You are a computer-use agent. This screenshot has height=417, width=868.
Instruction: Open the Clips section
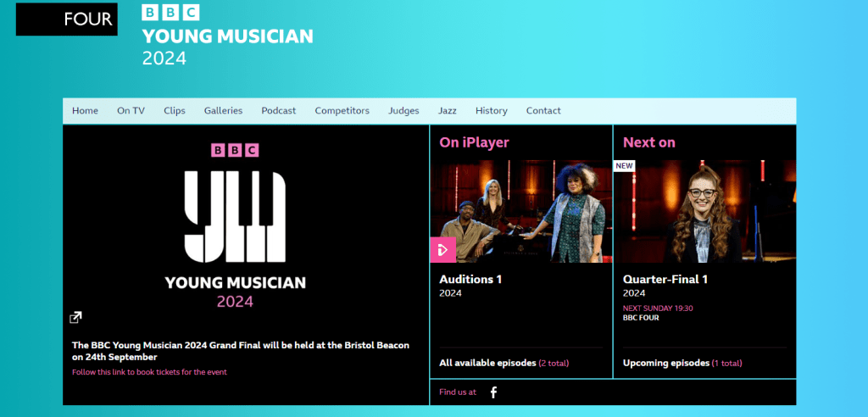(x=175, y=111)
